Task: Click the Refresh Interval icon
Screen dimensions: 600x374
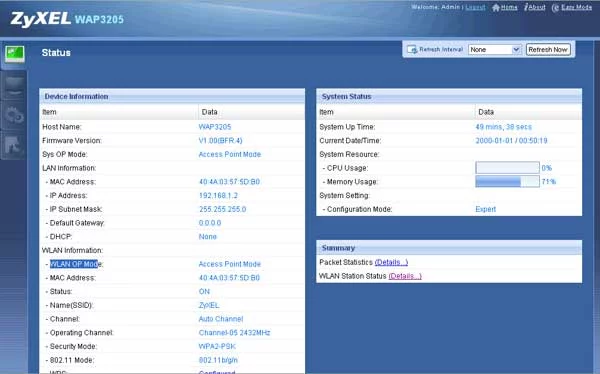Action: (x=412, y=50)
